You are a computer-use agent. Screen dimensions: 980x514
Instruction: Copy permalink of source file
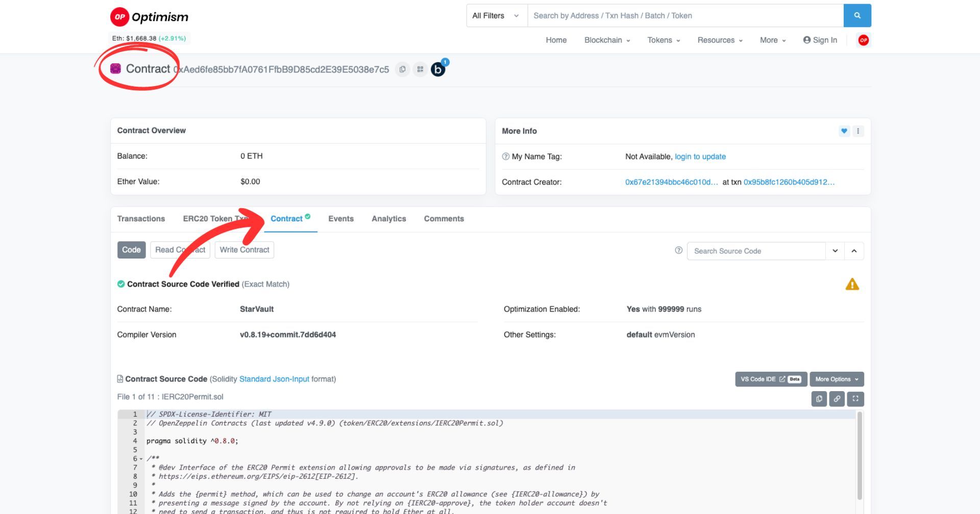pyautogui.click(x=837, y=399)
